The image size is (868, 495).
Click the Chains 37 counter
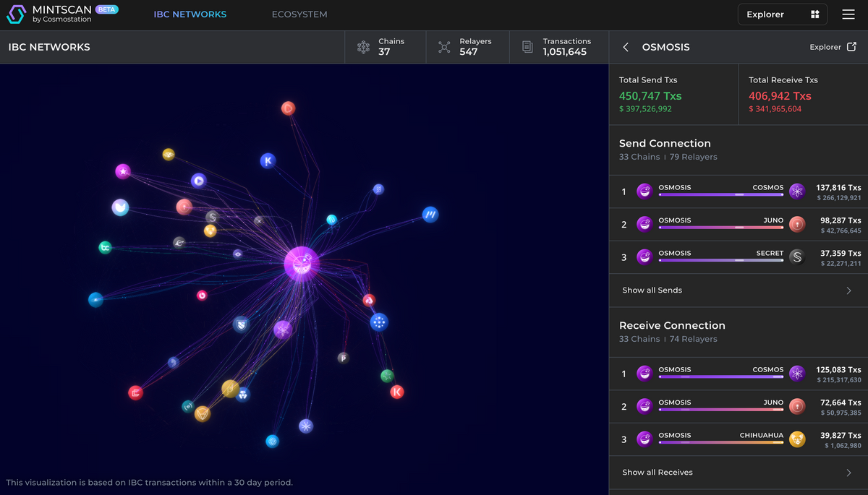(385, 47)
